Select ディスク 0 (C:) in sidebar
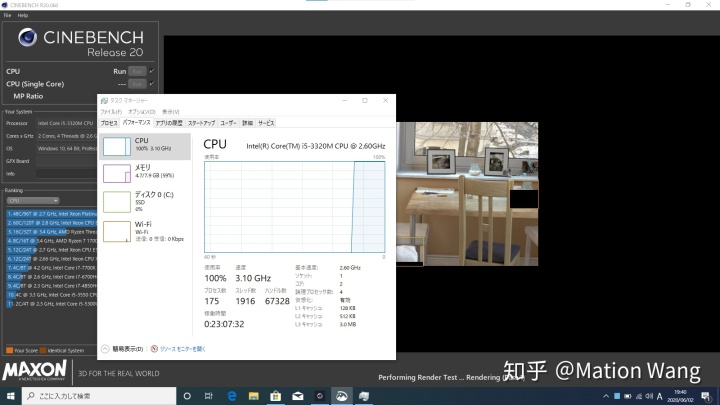 pos(145,201)
